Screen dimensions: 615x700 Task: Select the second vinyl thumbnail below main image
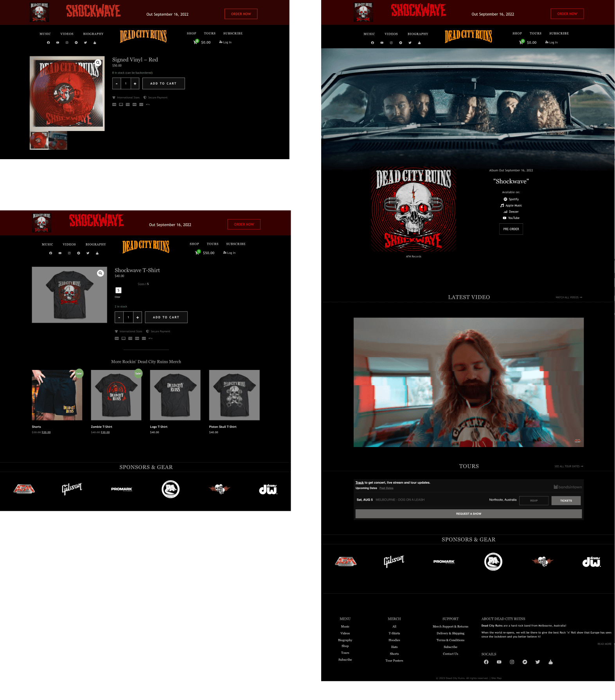click(58, 140)
